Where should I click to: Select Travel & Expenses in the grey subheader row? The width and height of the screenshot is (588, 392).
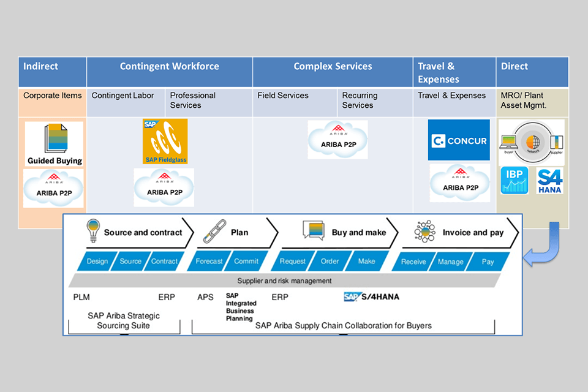[x=454, y=102]
